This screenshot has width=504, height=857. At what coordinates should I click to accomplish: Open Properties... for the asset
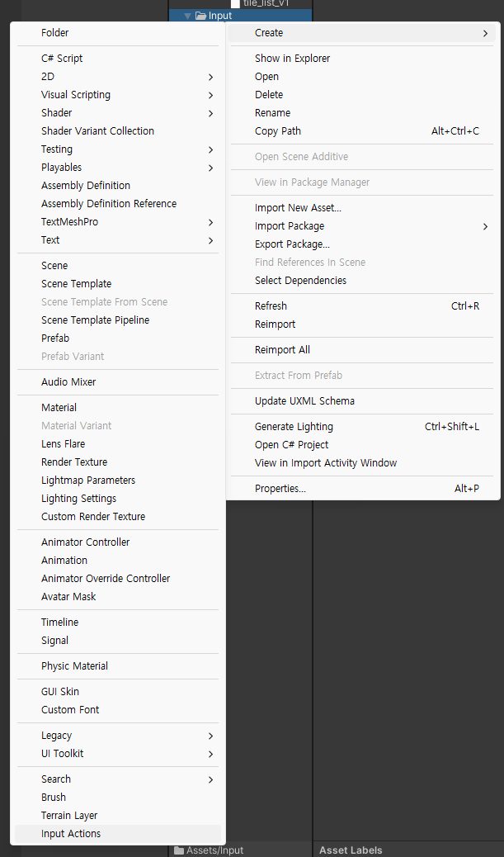[362, 488]
